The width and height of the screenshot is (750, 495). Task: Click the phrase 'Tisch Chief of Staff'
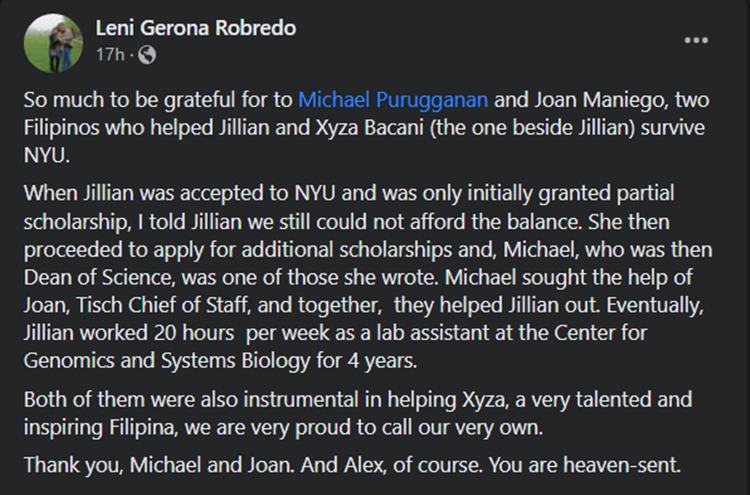point(163,305)
